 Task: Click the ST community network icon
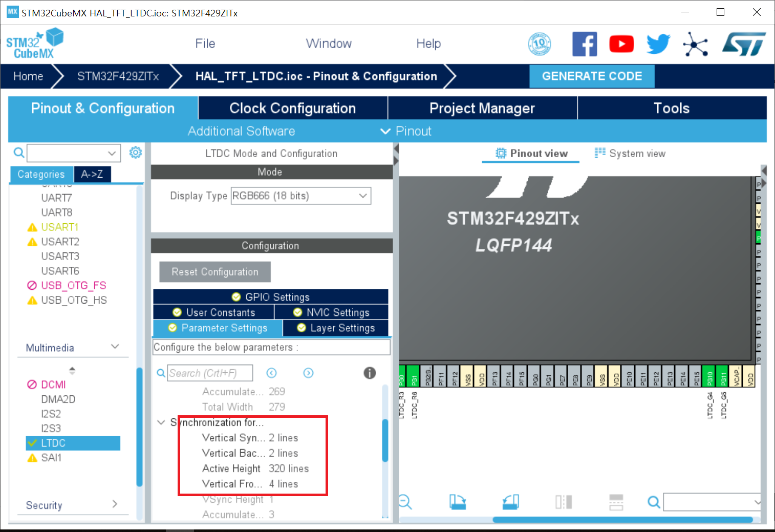point(696,44)
